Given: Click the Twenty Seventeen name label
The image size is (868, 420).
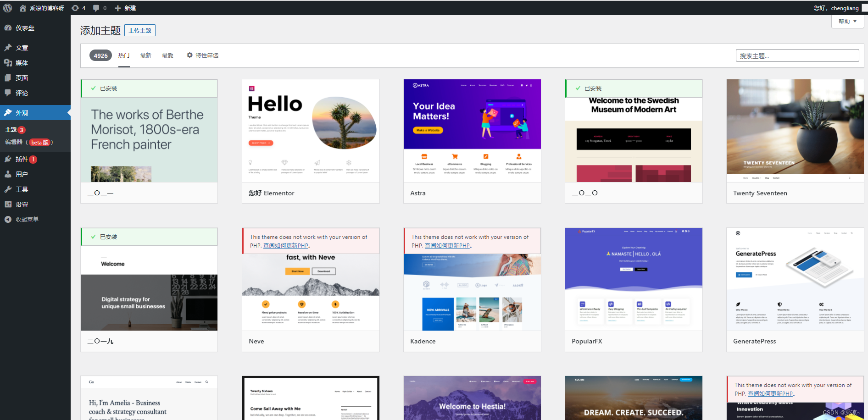Looking at the screenshot, I should pyautogui.click(x=760, y=193).
